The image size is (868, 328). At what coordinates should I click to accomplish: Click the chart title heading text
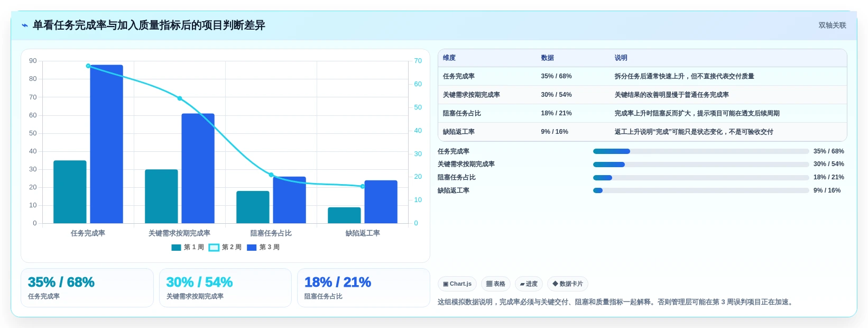(x=149, y=25)
